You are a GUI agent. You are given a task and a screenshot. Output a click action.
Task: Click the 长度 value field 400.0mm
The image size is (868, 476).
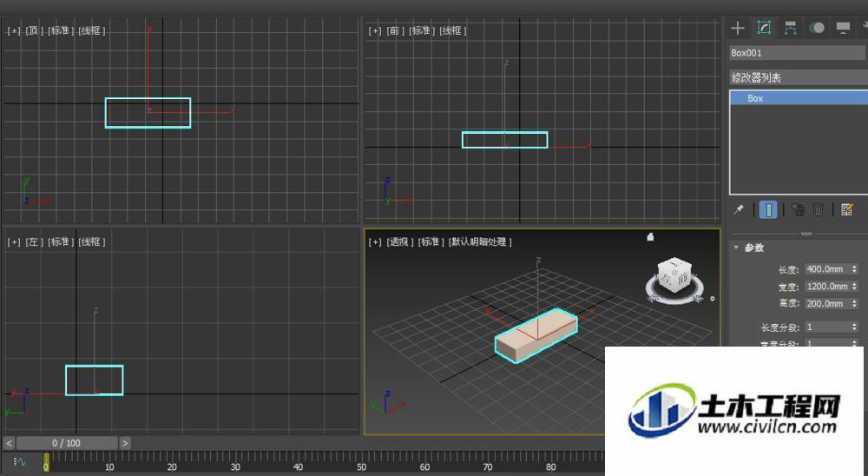tap(827, 268)
